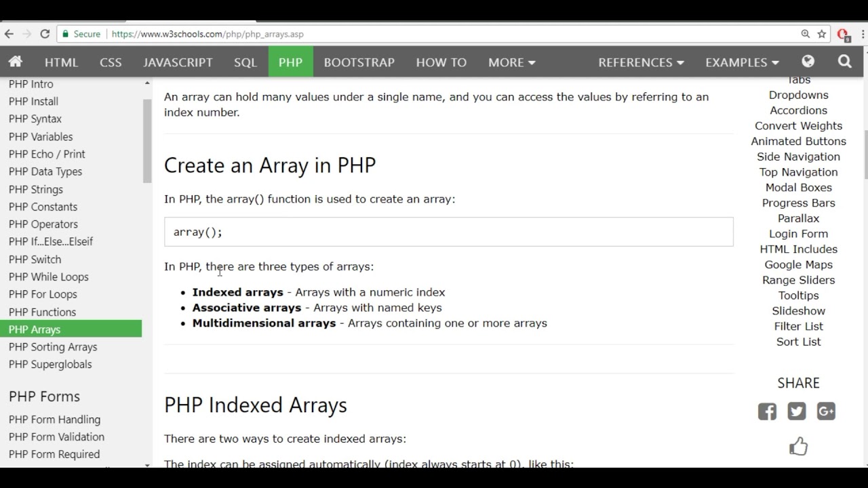Expand the REFERENCES dropdown

coord(641,62)
